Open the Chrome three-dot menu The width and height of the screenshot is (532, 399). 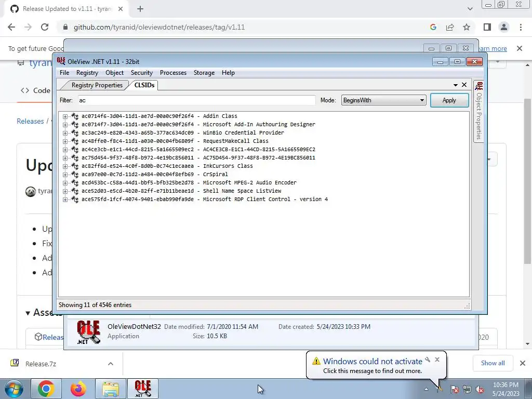521,27
